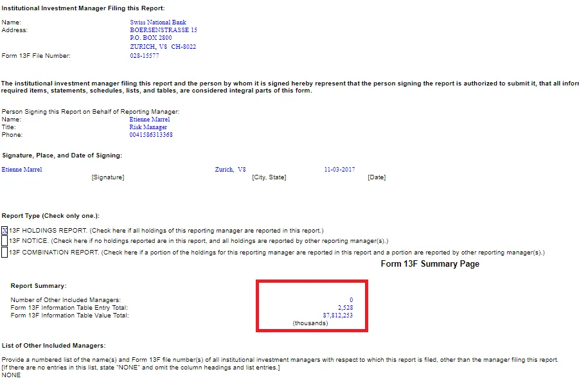Click 'List of Other Included Managers:' heading
This screenshot has width=579, height=392.
(x=53, y=346)
